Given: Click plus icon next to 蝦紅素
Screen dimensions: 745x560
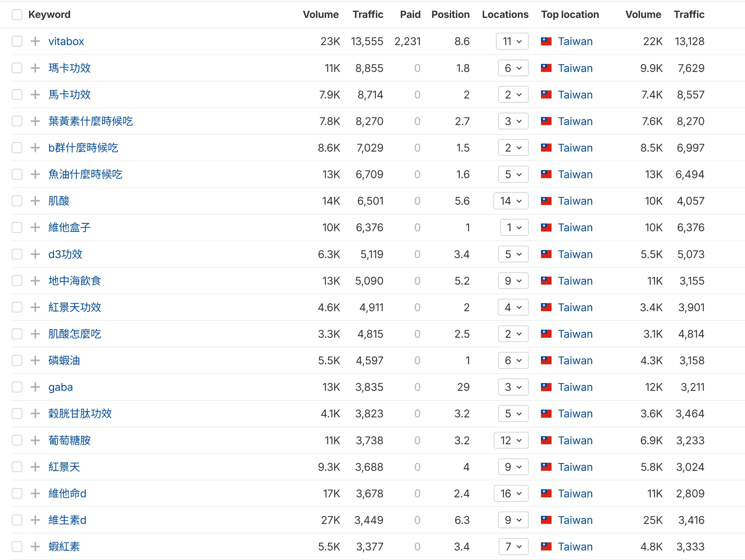Looking at the screenshot, I should 35,546.
